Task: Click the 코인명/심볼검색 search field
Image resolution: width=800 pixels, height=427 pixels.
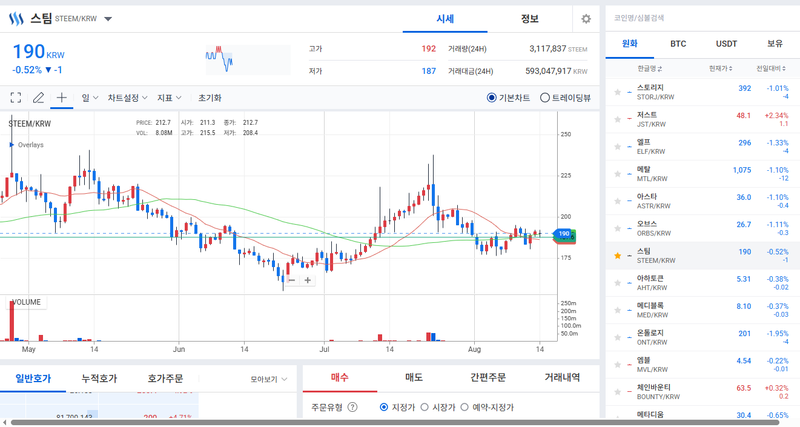Action: [703, 18]
